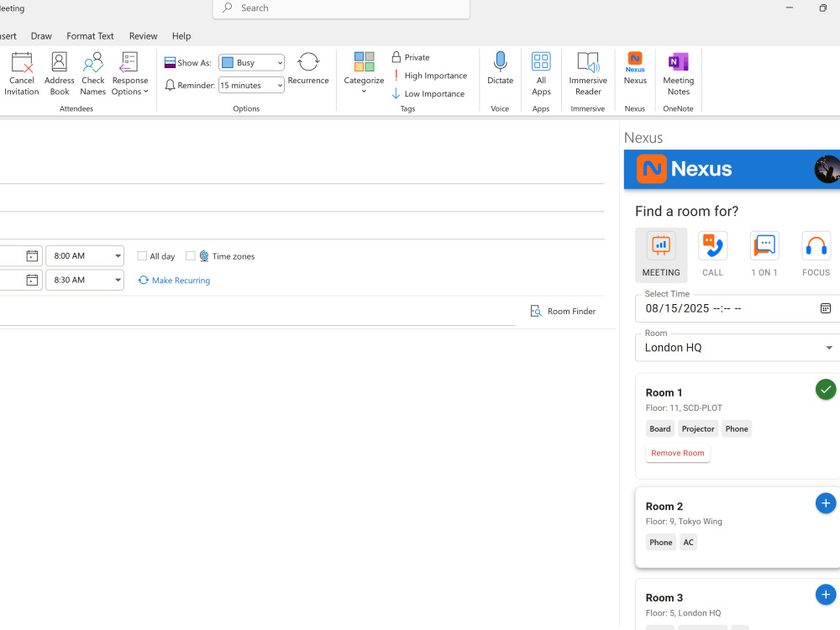Click the 'Floor: 9, Tokyo Wing' text
This screenshot has width=840, height=630.
684,522
